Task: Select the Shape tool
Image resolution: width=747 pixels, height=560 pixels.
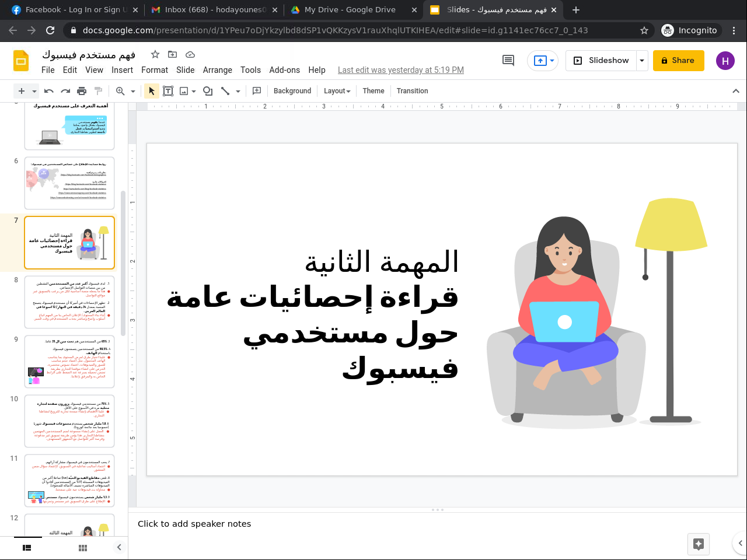Action: click(208, 91)
